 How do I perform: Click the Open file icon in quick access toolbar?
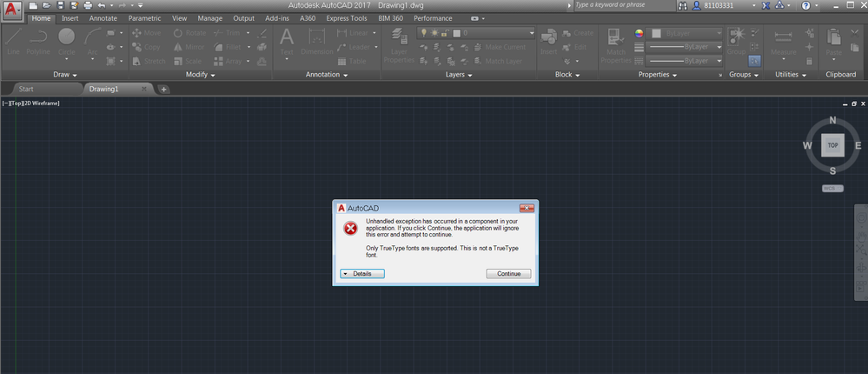coord(47,5)
